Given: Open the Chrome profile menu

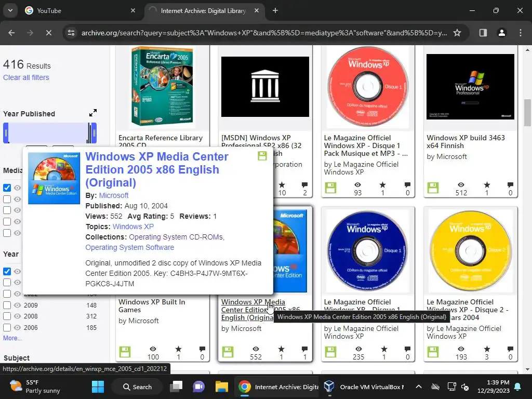Looking at the screenshot, I should tap(501, 33).
